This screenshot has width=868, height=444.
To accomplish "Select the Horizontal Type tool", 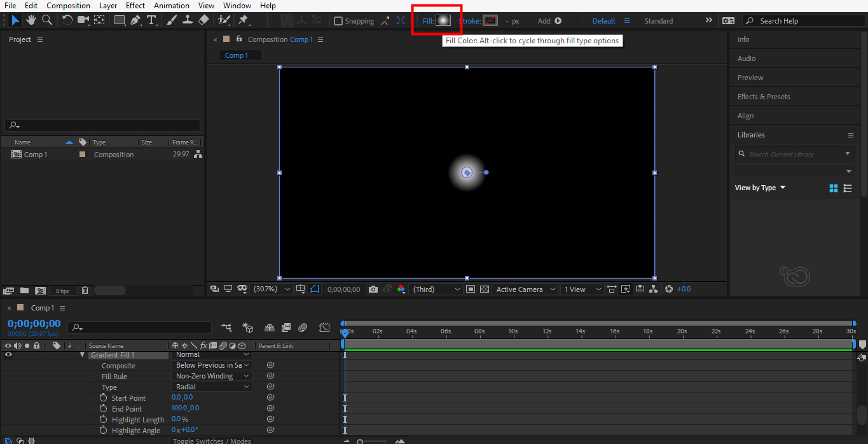I will pyautogui.click(x=151, y=20).
